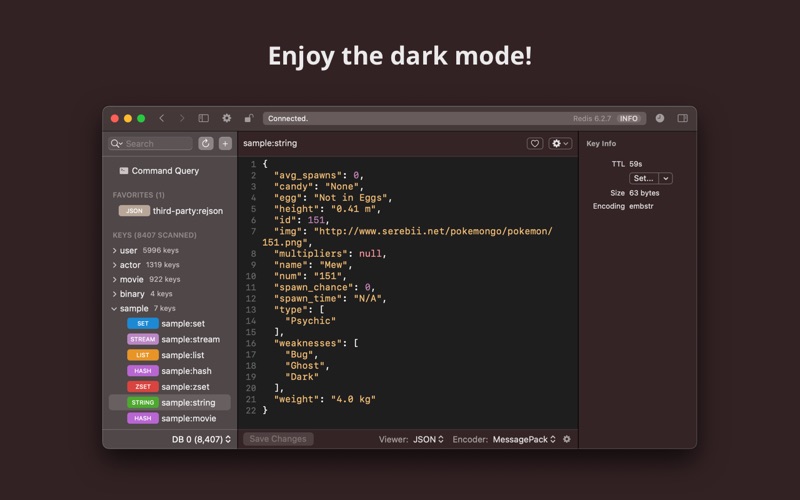Click the help icon near INFO
The width and height of the screenshot is (800, 500).
click(x=659, y=118)
